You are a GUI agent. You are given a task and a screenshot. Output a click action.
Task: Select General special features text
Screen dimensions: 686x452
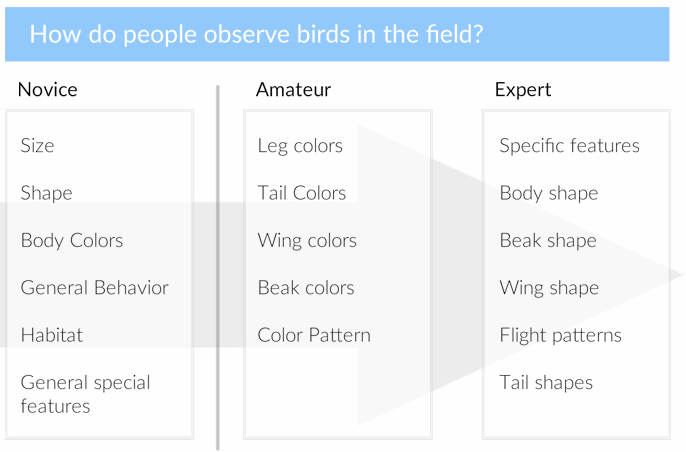[85, 394]
